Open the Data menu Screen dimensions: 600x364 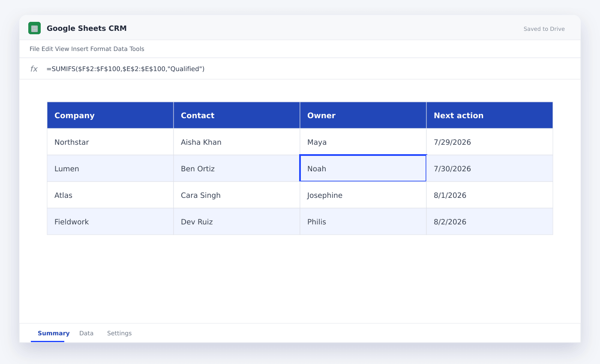click(x=120, y=49)
